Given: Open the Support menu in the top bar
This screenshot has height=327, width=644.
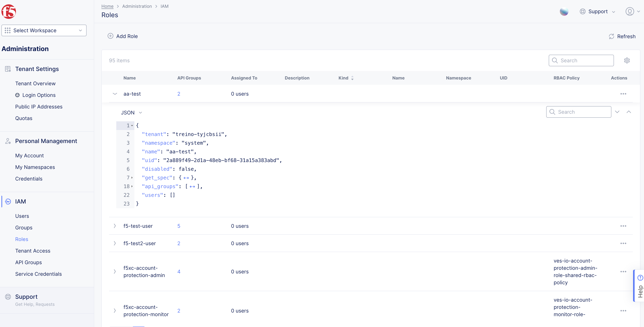Looking at the screenshot, I should coord(597,11).
